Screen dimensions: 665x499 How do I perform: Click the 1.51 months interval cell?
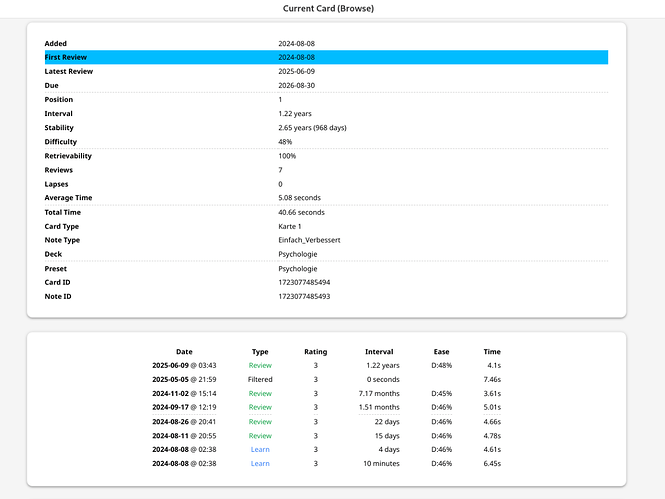pos(379,407)
